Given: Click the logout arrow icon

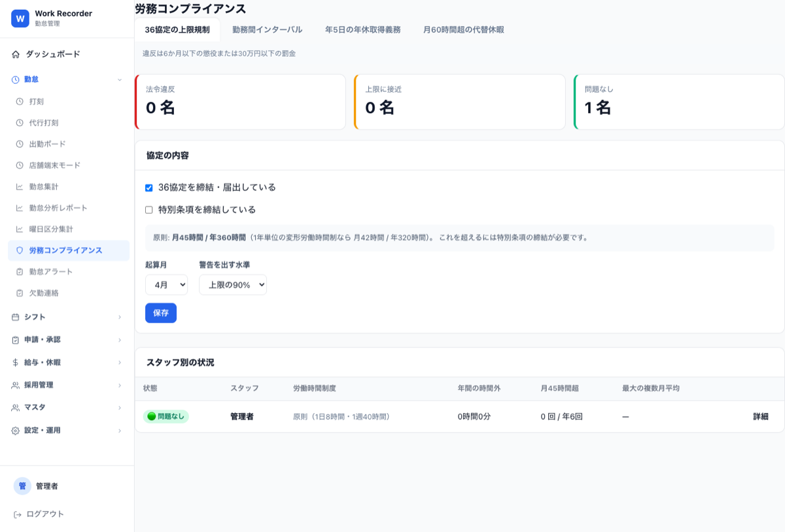Looking at the screenshot, I should (x=18, y=514).
